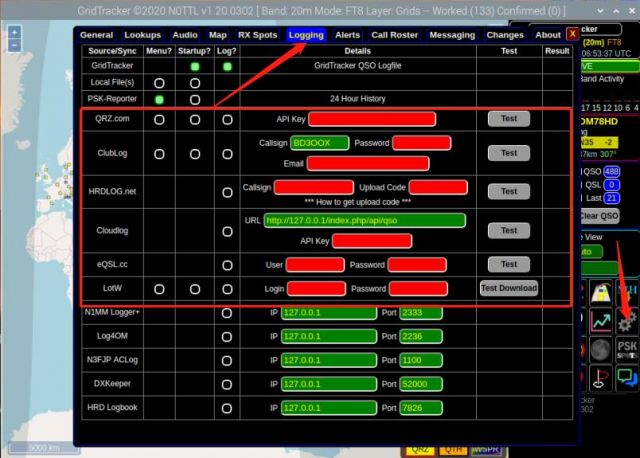Image resolution: width=640 pixels, height=458 pixels.
Task: Open the statistics chart icon
Action: pyautogui.click(x=601, y=321)
